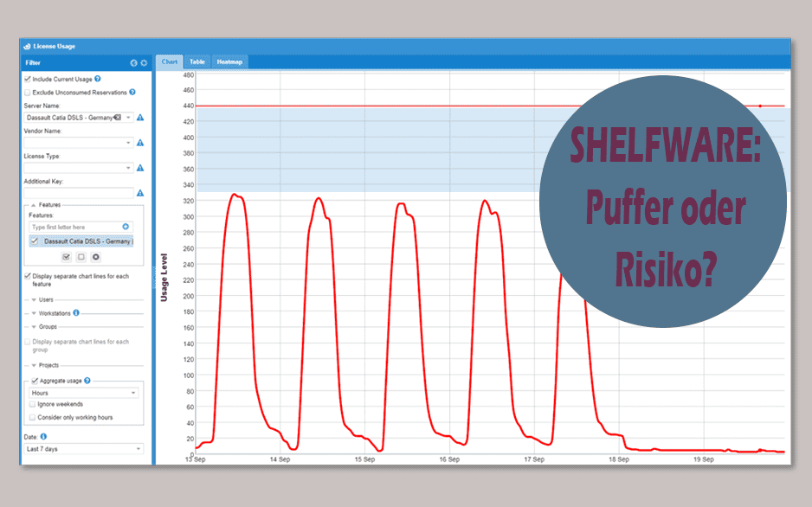Toggle Display separate chart lines for each group
812x507 pixels.
tap(28, 342)
